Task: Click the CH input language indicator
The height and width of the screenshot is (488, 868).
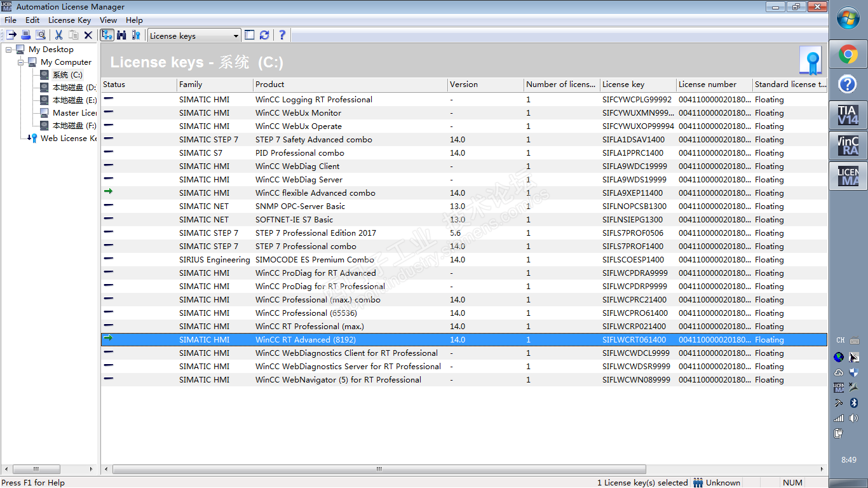Action: pos(840,341)
